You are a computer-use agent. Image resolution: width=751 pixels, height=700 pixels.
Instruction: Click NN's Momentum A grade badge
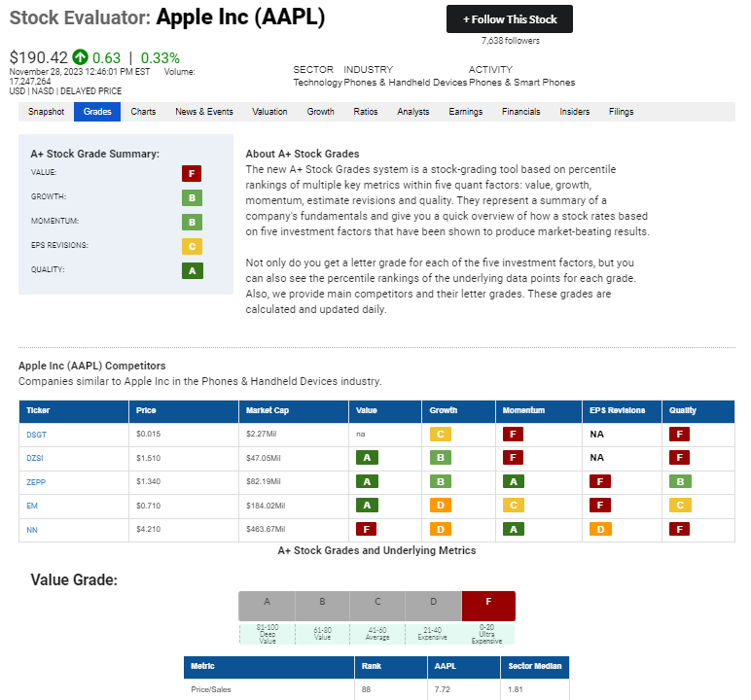(x=514, y=529)
